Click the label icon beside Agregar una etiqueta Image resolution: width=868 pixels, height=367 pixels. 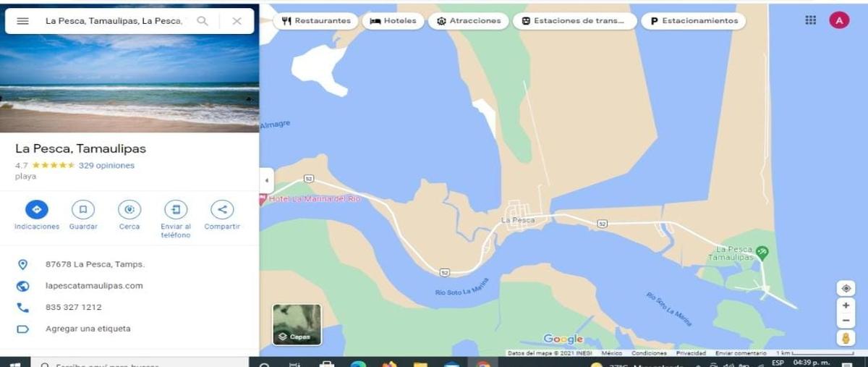click(22, 329)
